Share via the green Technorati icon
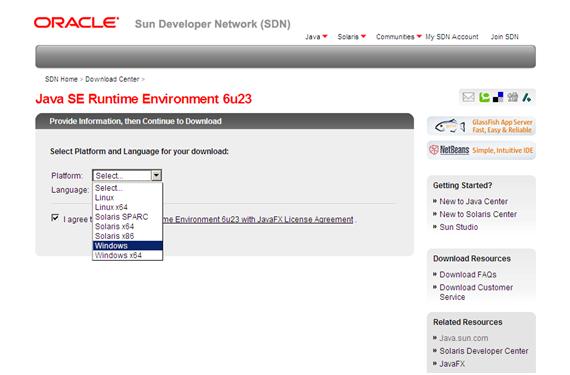This screenshot has height=375, width=570. click(484, 97)
